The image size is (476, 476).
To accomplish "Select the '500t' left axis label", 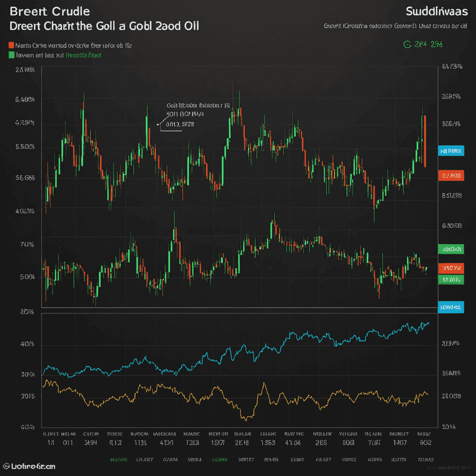I will pos(27,277).
